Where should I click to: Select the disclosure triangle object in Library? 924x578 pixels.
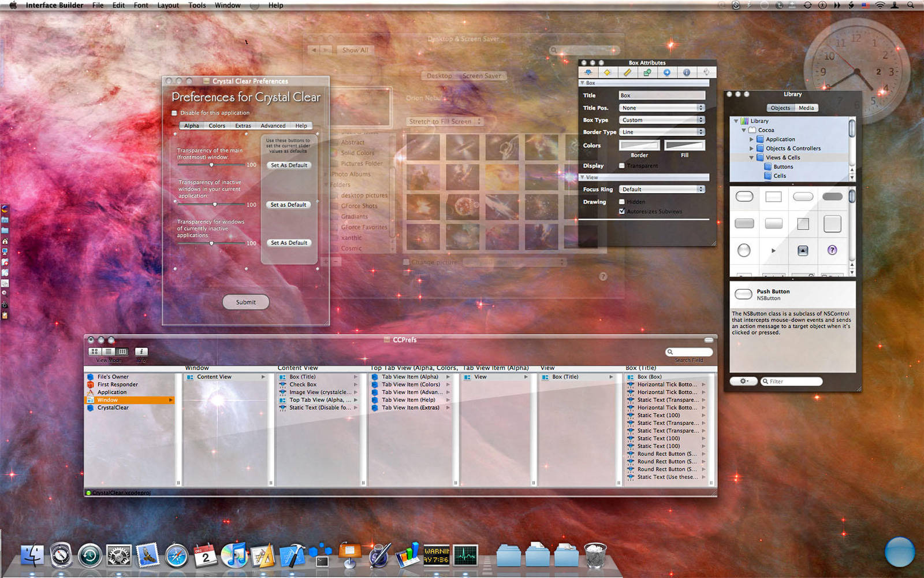pyautogui.click(x=773, y=250)
